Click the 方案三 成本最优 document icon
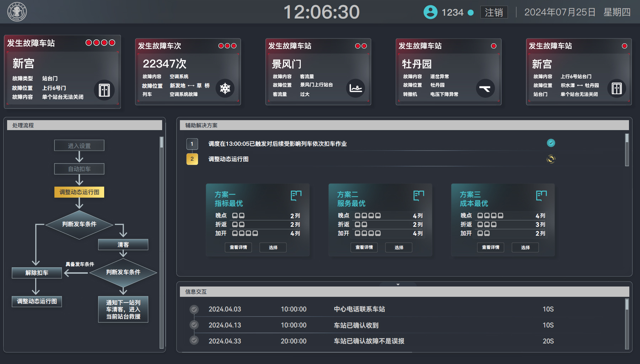The image size is (640, 364). [541, 196]
